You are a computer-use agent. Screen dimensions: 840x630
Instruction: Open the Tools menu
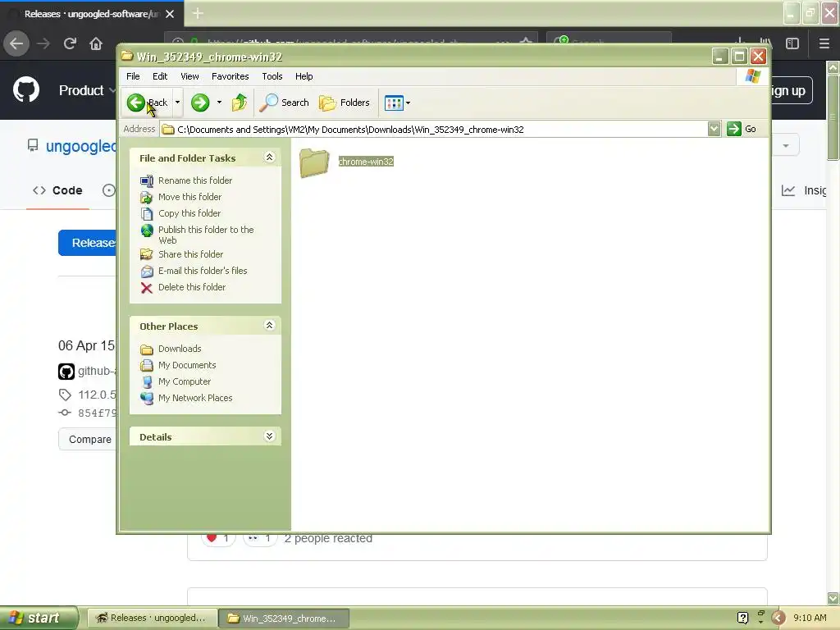(272, 76)
